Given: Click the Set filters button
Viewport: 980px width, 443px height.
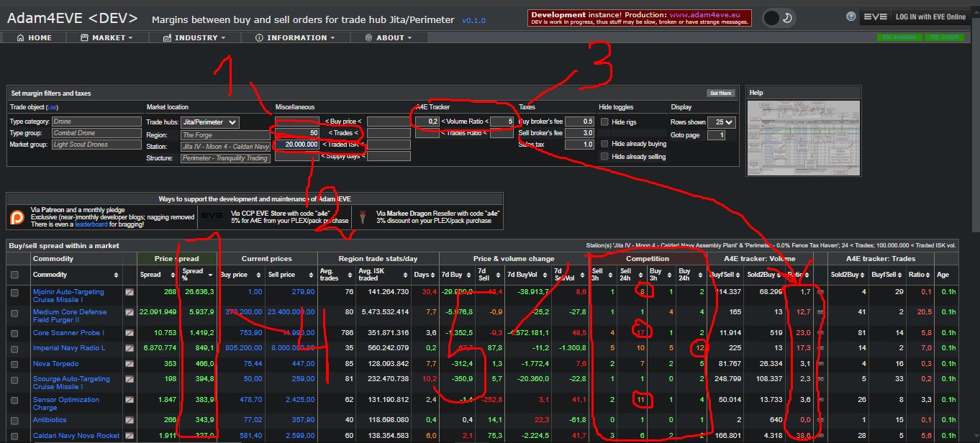Looking at the screenshot, I should [x=721, y=93].
